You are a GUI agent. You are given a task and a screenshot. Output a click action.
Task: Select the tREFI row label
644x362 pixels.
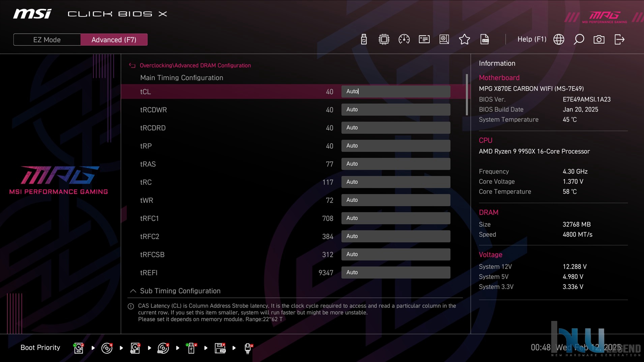pyautogui.click(x=149, y=273)
